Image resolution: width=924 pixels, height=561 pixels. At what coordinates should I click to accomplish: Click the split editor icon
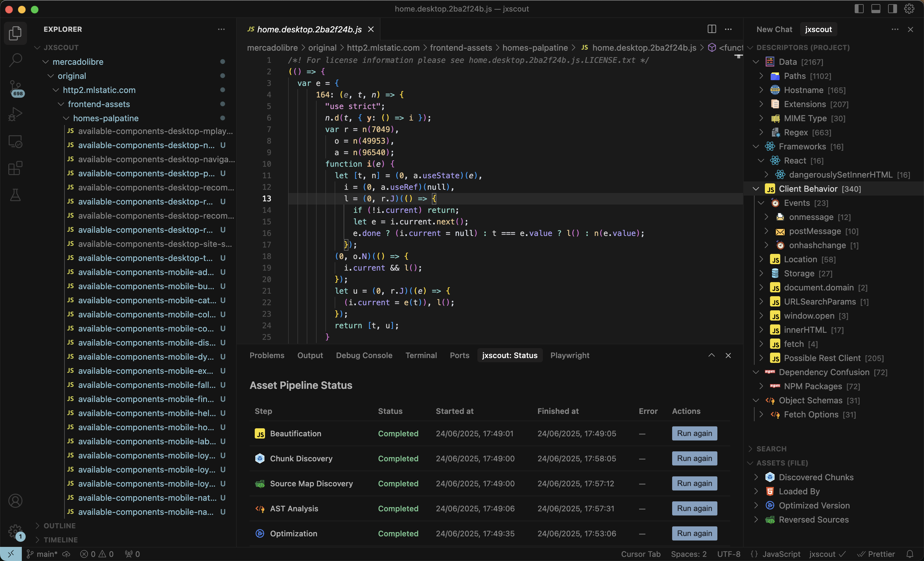(x=711, y=29)
